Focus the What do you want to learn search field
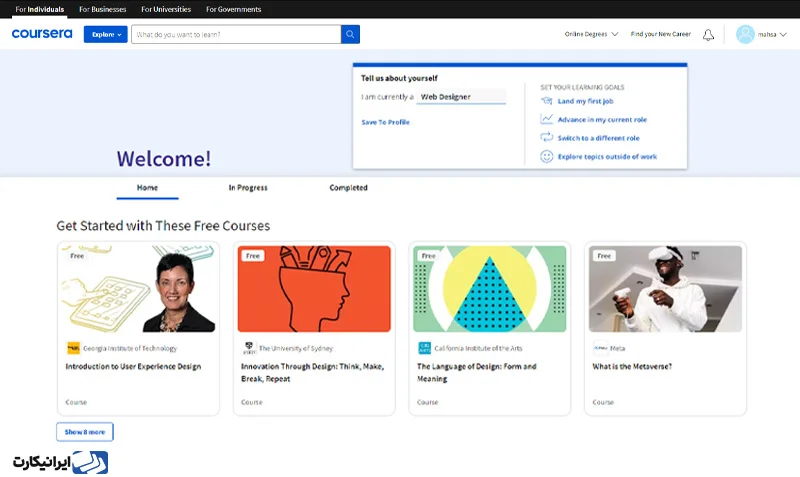This screenshot has width=800, height=477. pos(236,34)
